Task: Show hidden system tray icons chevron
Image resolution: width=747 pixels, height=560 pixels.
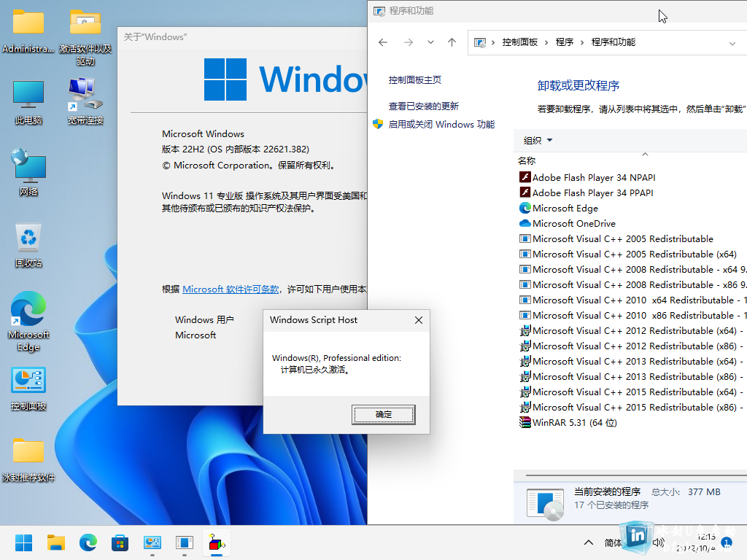Action: point(589,542)
